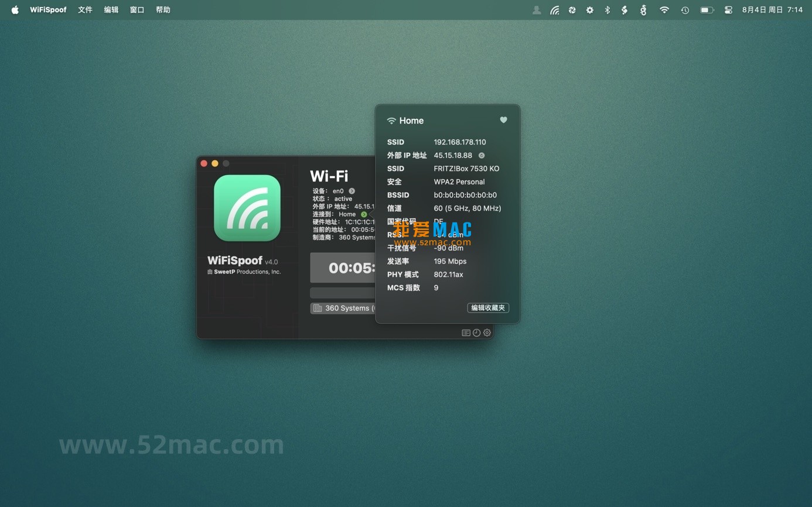The height and width of the screenshot is (507, 812).
Task: Open the 360 Systems manufacturer dropdown
Action: click(x=343, y=308)
